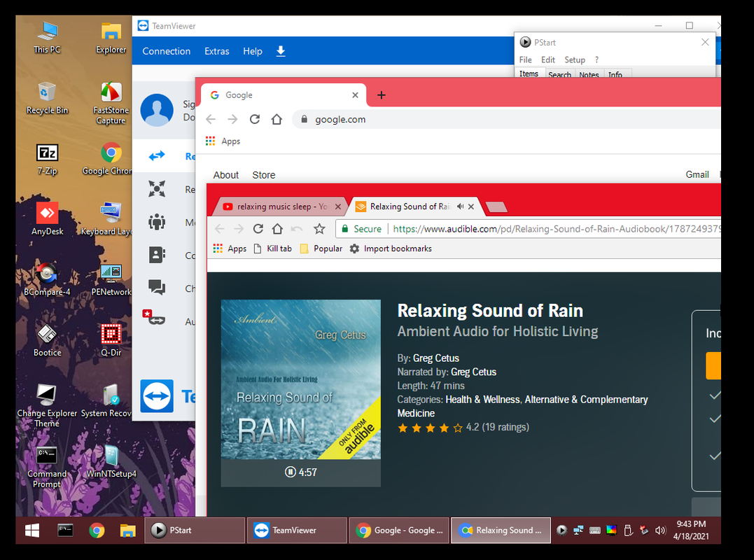Switch to TeamViewer taskbar button
Image resolution: width=754 pixels, height=560 pixels.
[x=297, y=530]
